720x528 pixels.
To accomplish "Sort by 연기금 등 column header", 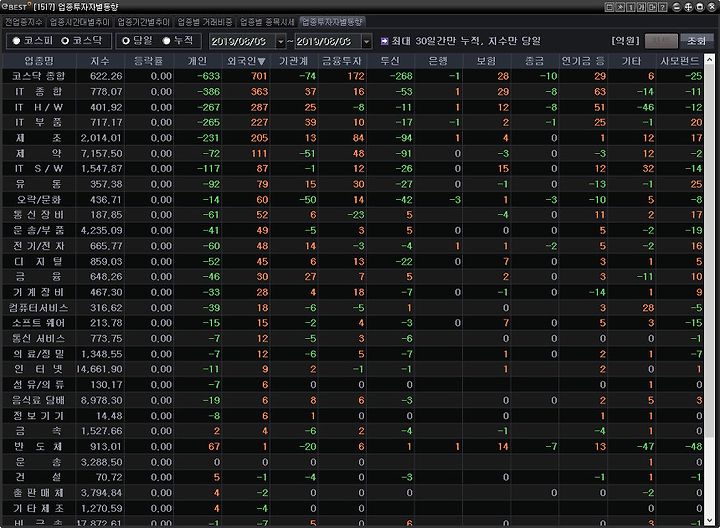I will (x=583, y=61).
